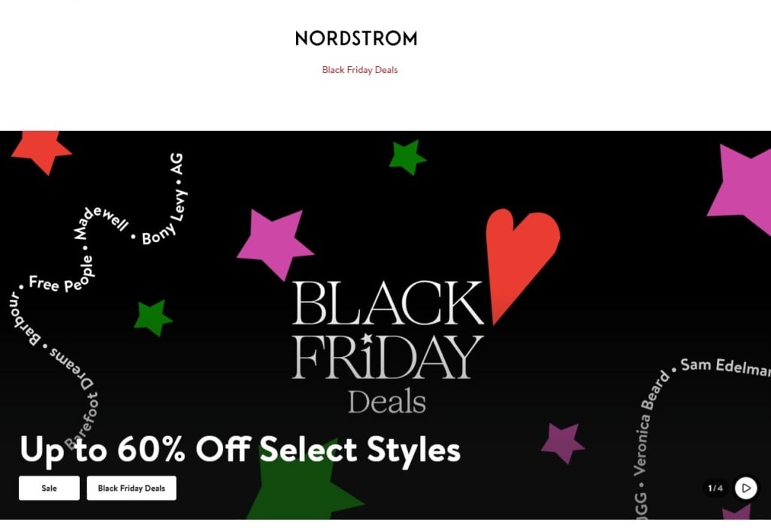The height and width of the screenshot is (532, 771).
Task: Click the Free People brand text
Action: (60, 275)
